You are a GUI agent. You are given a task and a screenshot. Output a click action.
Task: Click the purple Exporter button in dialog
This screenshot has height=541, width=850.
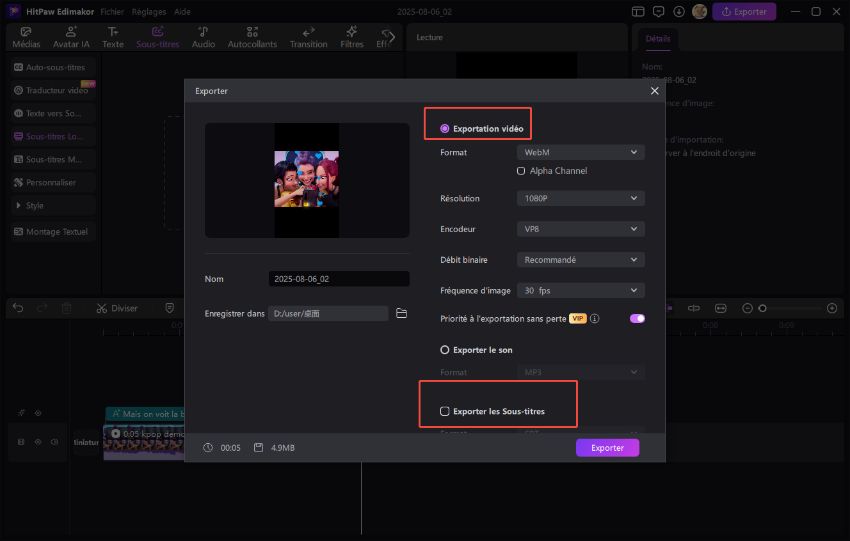coord(607,448)
